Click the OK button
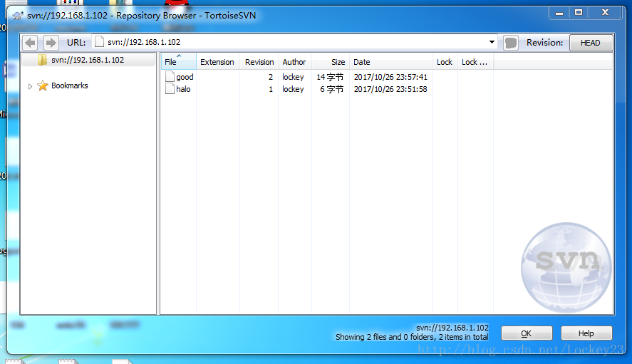Viewport: 632px width, 364px height. click(527, 333)
